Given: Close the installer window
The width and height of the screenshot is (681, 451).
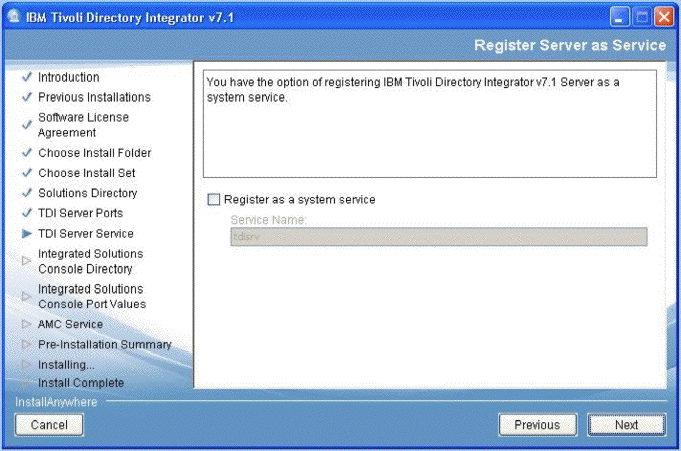Looking at the screenshot, I should 664,17.
